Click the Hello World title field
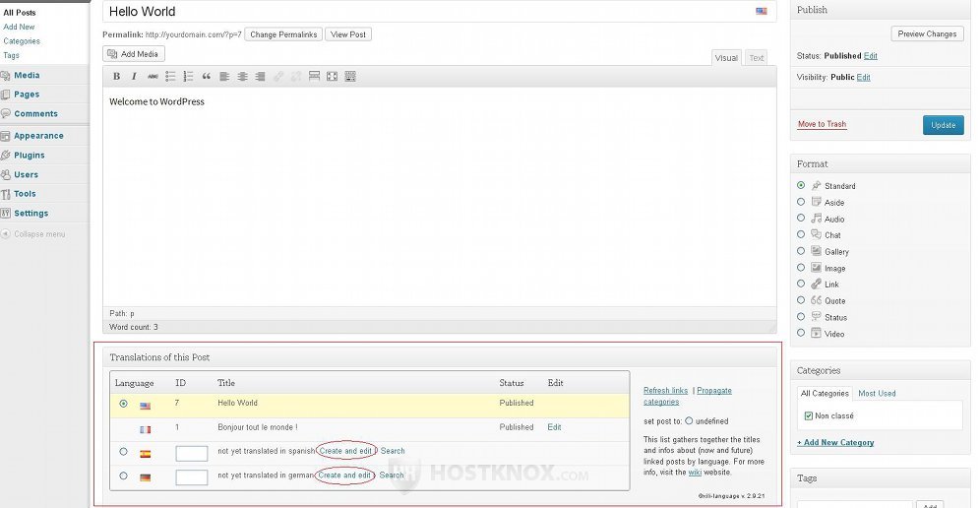 440,11
